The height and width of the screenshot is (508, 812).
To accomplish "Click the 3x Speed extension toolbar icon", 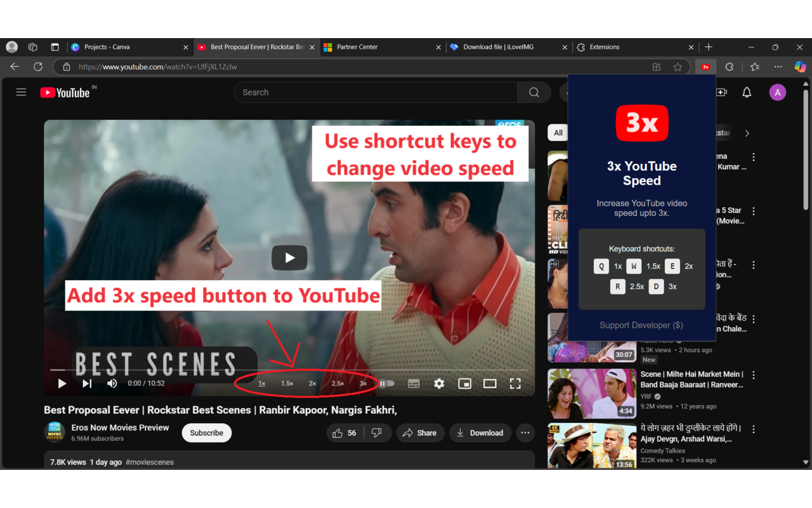I will 705,66.
